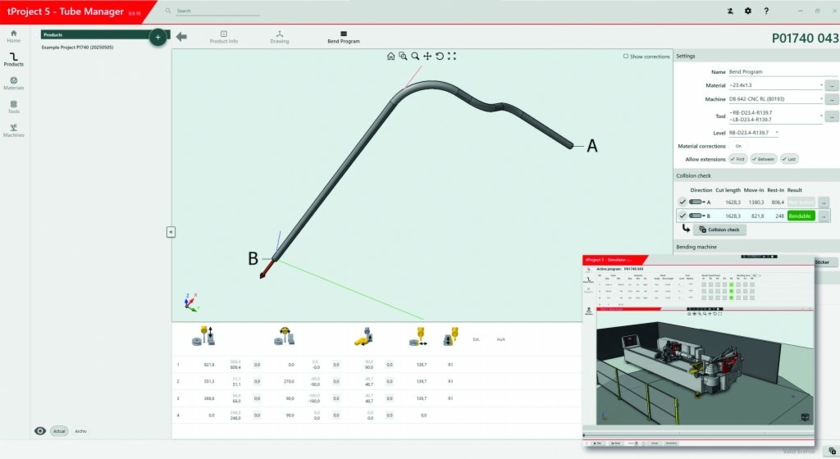Switch to the Drawing tab

click(x=280, y=37)
